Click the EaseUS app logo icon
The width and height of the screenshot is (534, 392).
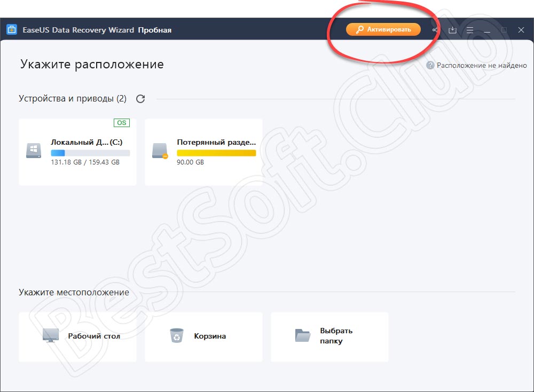pos(11,30)
